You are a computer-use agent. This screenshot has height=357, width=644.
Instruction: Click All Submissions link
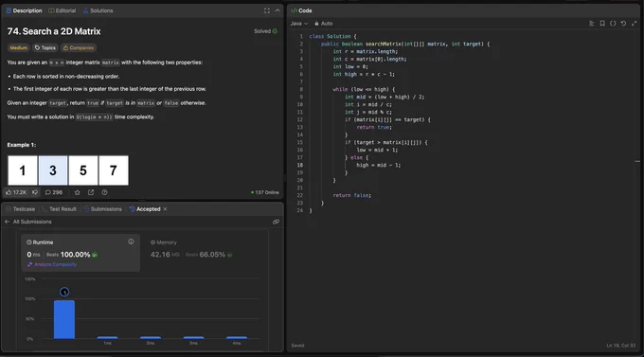(x=32, y=222)
